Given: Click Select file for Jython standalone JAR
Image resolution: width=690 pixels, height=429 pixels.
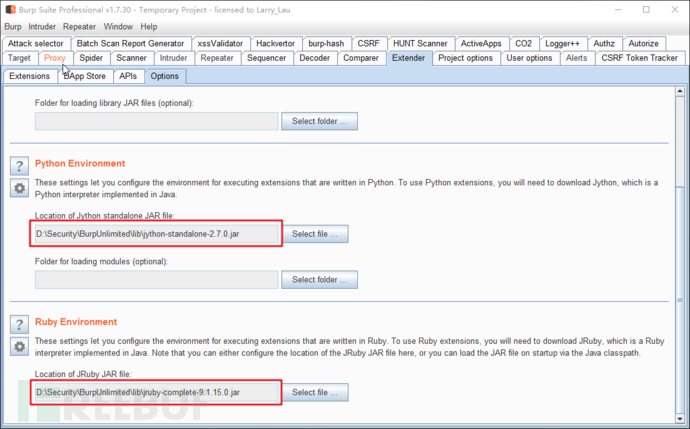Looking at the screenshot, I should [x=315, y=234].
